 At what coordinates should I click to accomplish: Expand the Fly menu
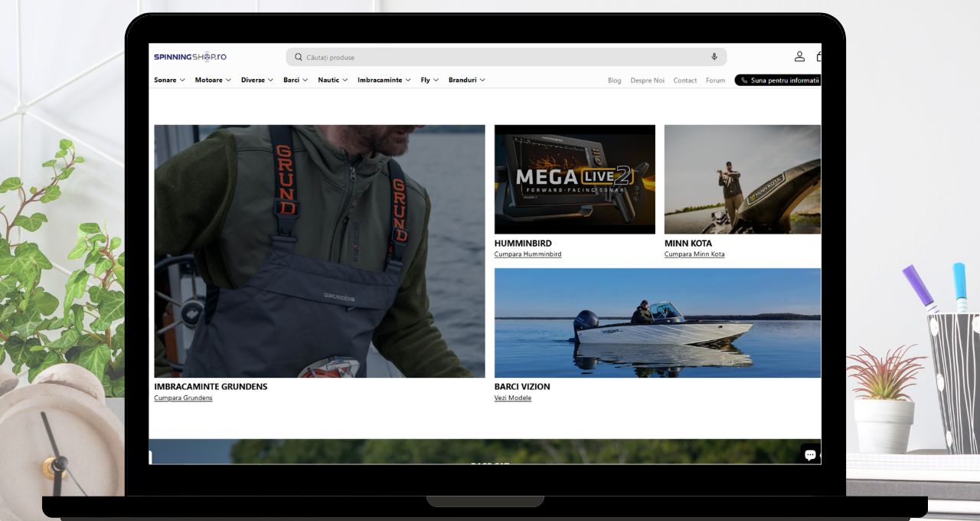point(430,80)
